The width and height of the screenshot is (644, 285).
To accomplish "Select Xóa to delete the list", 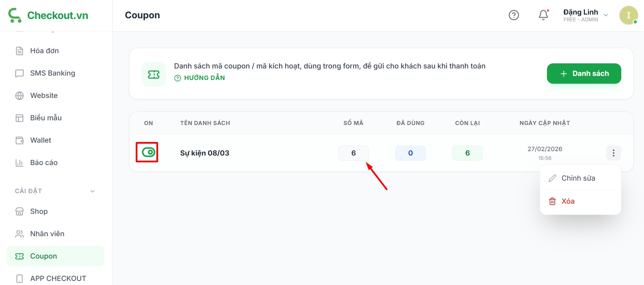I will coord(568,201).
